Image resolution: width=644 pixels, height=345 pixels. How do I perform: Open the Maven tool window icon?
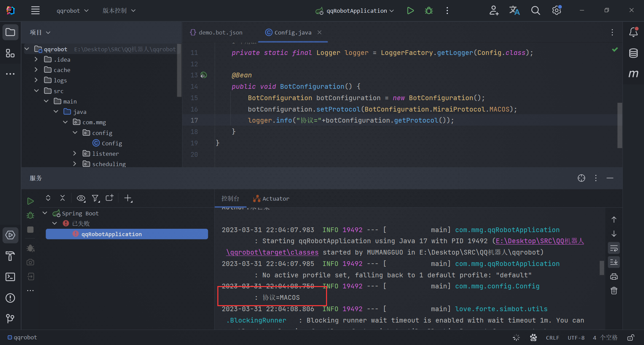click(633, 74)
